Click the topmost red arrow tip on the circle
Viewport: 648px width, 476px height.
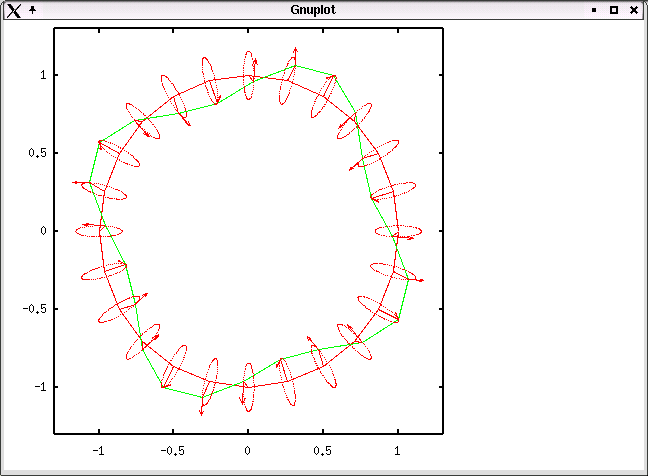(295, 48)
